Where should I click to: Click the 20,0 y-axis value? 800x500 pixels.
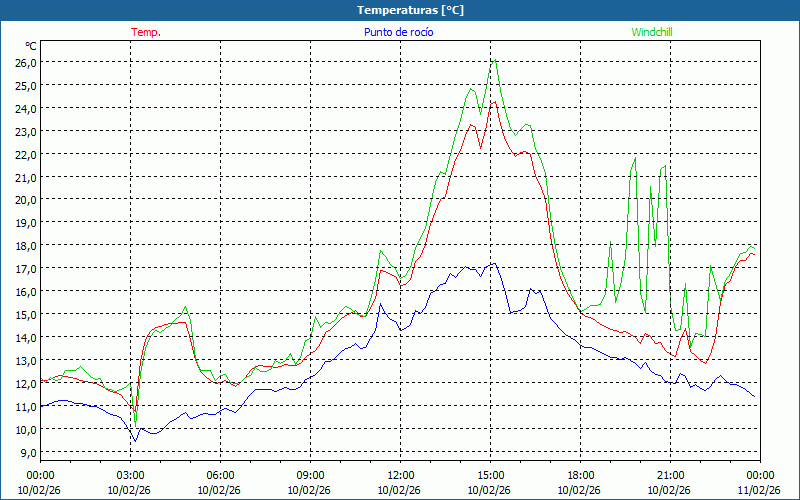coord(25,199)
